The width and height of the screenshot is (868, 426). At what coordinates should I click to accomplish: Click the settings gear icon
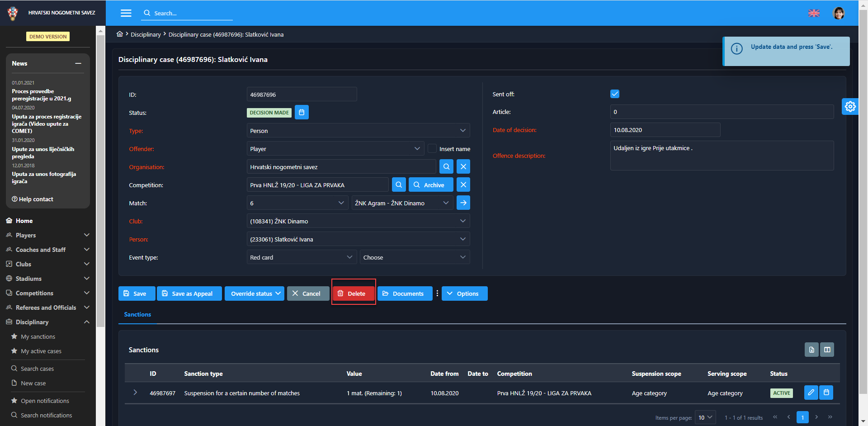tap(850, 107)
